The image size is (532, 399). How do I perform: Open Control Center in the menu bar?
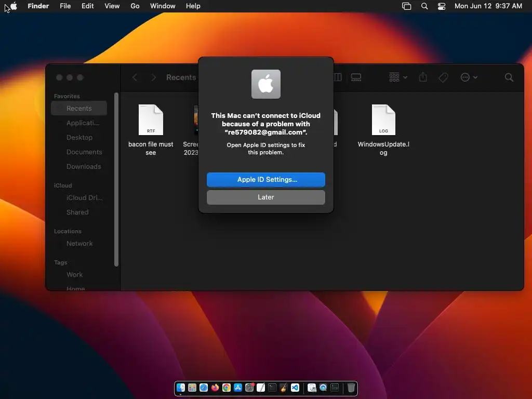(x=442, y=6)
